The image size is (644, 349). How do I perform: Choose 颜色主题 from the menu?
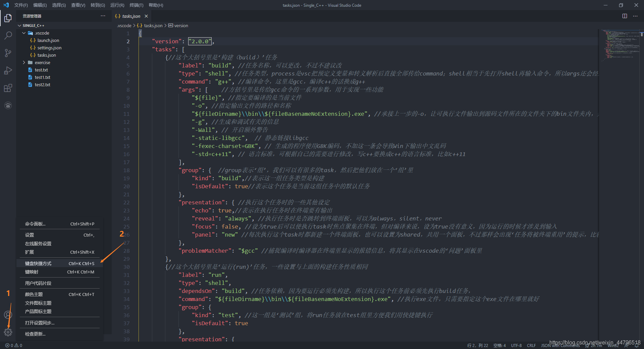click(60, 294)
